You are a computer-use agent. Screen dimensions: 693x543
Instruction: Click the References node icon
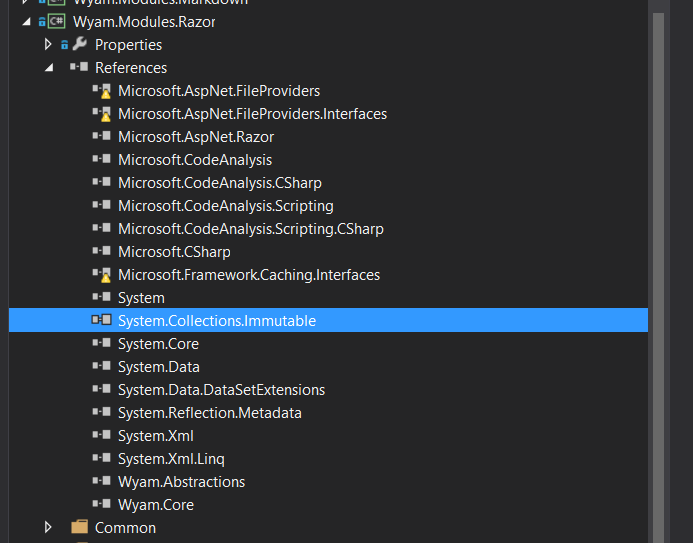click(x=79, y=67)
